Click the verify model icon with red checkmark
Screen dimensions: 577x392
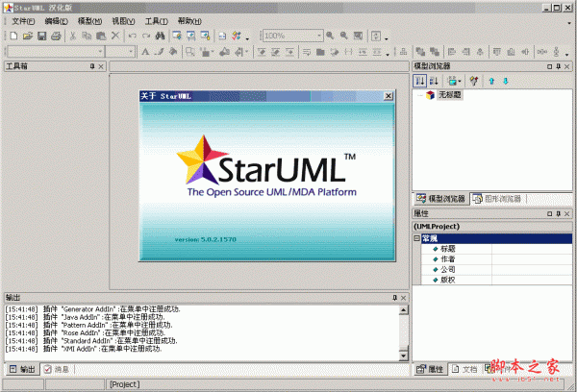[237, 36]
